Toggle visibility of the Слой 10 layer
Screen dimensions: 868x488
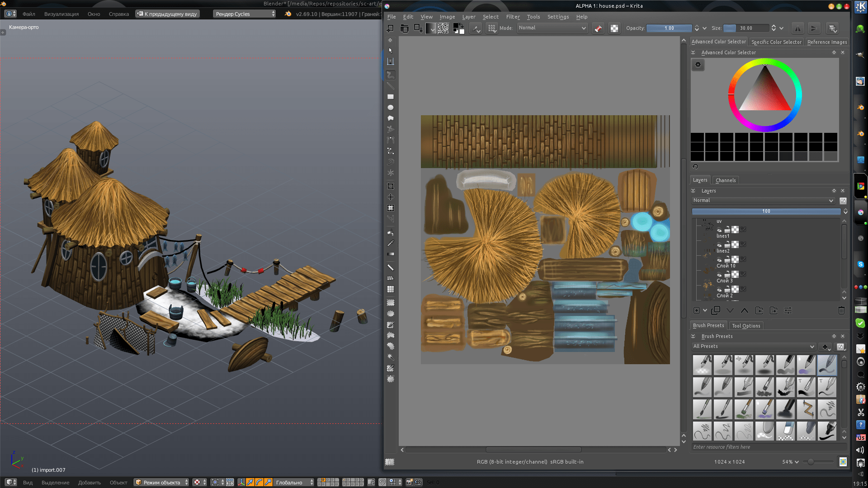tap(719, 275)
